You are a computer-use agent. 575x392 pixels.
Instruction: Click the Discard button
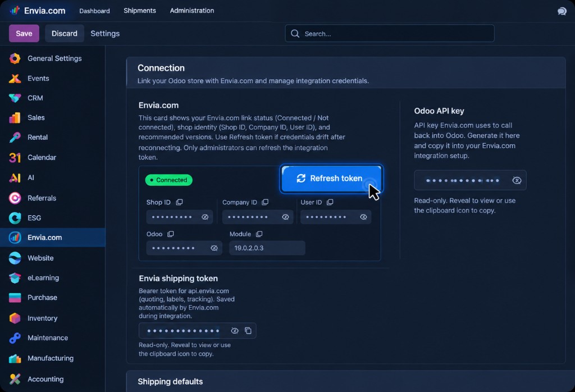[65, 33]
